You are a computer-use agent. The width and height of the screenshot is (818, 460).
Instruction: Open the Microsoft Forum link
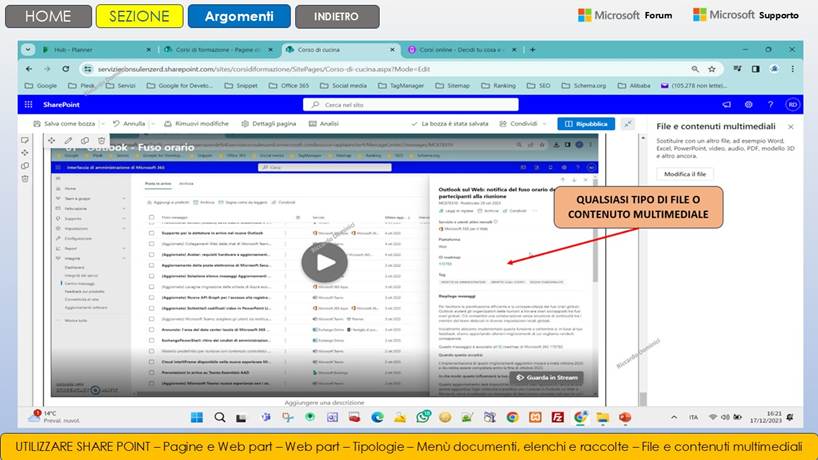(x=625, y=15)
